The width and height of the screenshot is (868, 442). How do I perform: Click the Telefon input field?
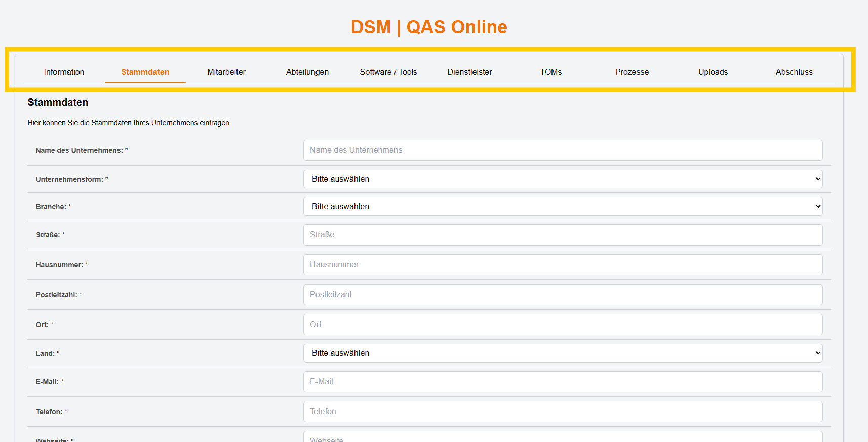(x=563, y=412)
